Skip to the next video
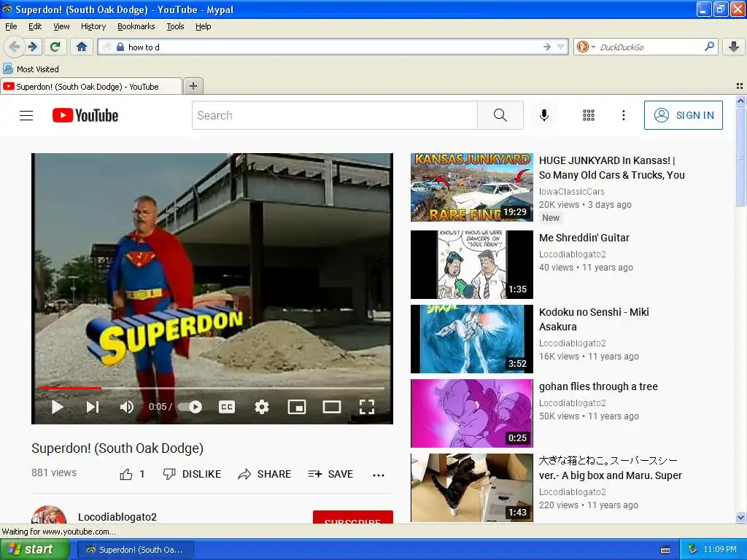The image size is (747, 560). coord(93,407)
